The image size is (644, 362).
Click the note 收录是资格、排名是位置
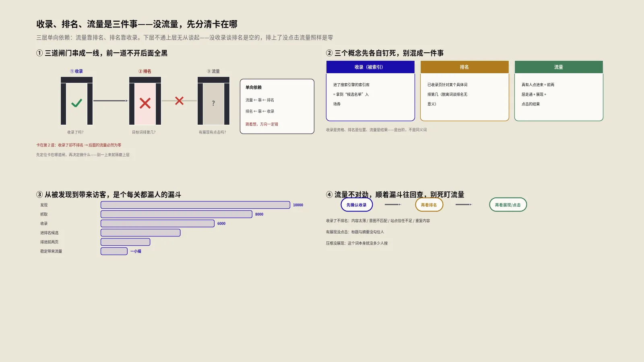pyautogui.click(x=376, y=130)
